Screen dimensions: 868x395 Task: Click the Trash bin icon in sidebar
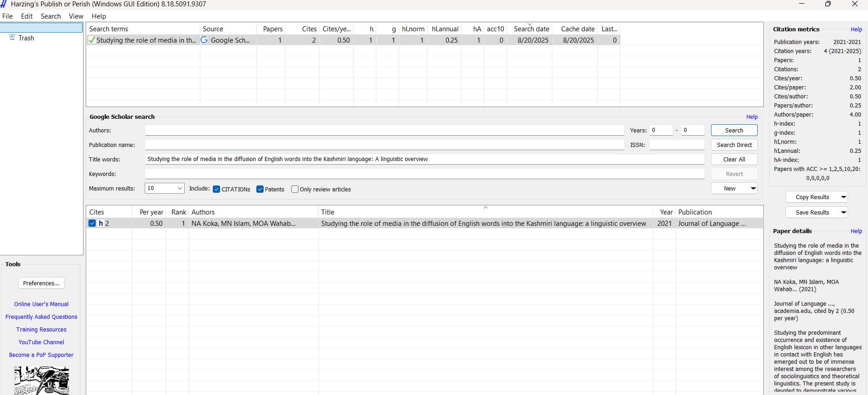point(12,38)
